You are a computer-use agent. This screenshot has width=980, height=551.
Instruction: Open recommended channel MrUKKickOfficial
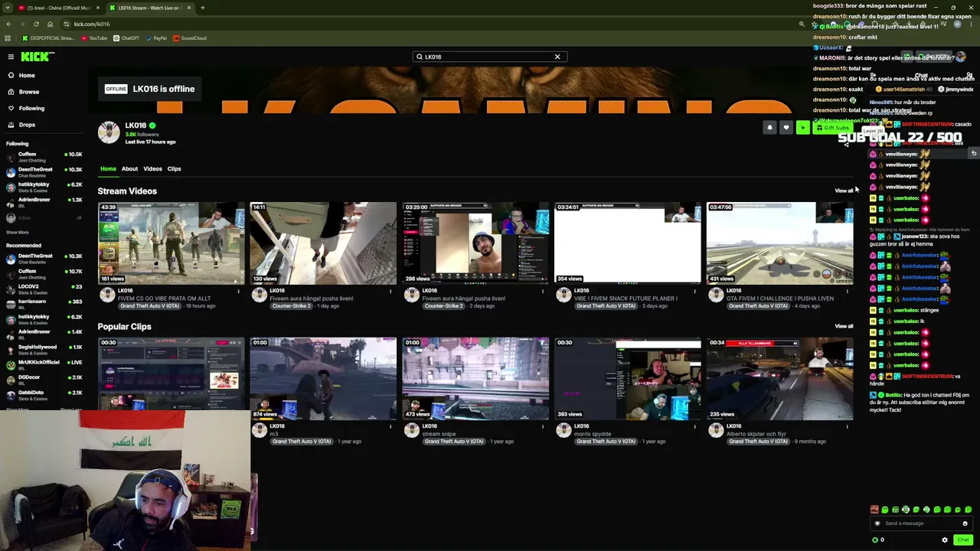coord(44,364)
